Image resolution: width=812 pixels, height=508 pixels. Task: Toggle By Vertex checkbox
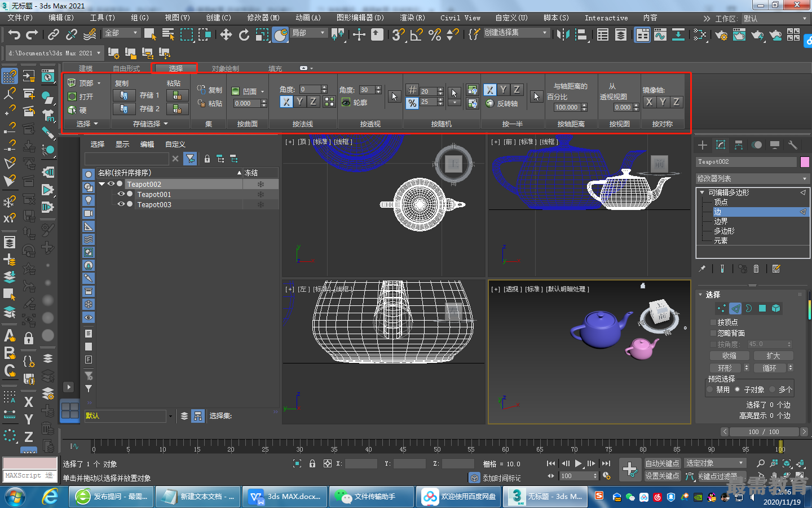(713, 322)
